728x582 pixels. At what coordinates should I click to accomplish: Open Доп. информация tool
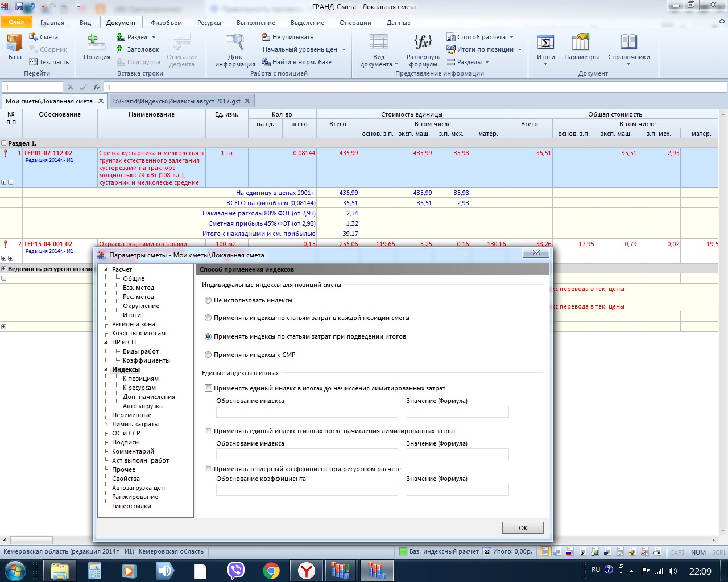[235, 50]
